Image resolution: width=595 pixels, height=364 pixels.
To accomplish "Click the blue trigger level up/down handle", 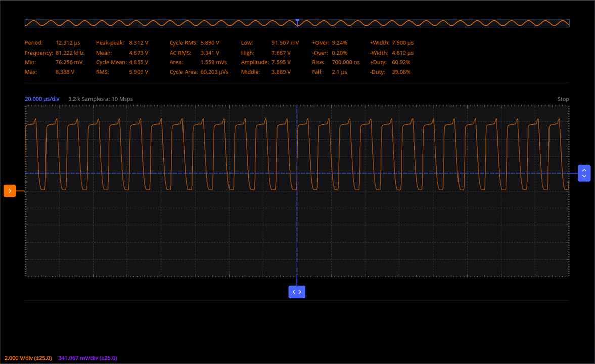I will click(x=584, y=173).
